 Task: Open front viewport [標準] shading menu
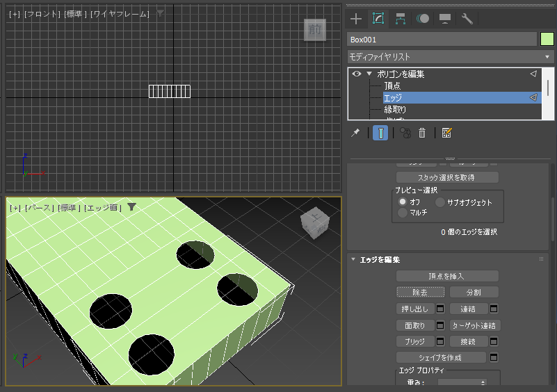coord(75,14)
